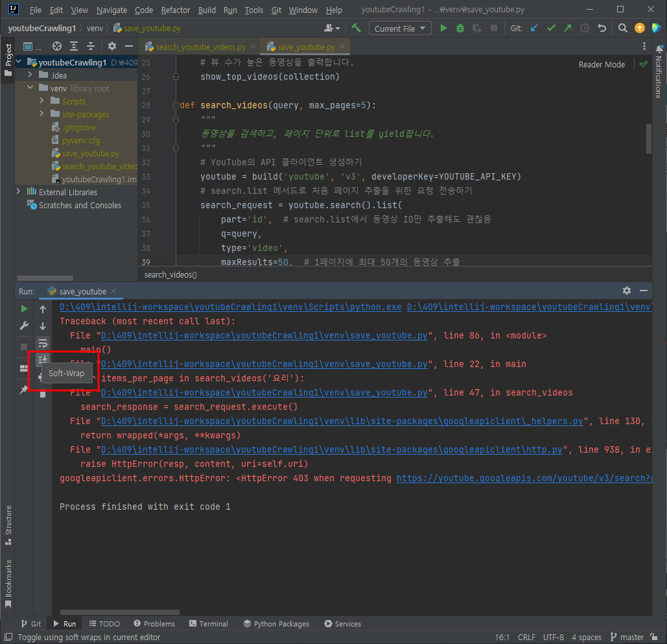This screenshot has width=667, height=644.
Task: Open the Problems tool window tab
Action: point(154,623)
